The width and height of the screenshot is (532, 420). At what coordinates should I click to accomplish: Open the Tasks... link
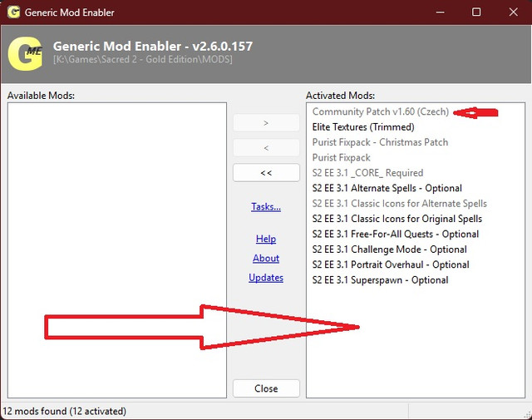pos(266,206)
